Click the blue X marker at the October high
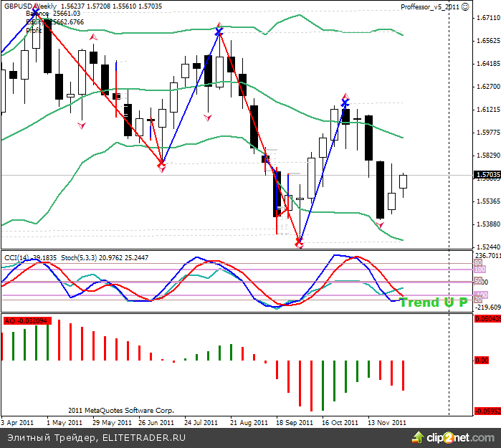Image resolution: width=501 pixels, height=448 pixels. pyautogui.click(x=345, y=103)
